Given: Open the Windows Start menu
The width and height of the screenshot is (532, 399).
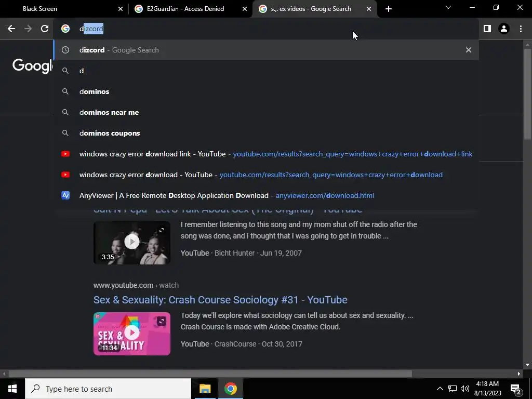Looking at the screenshot, I should tap(12, 389).
